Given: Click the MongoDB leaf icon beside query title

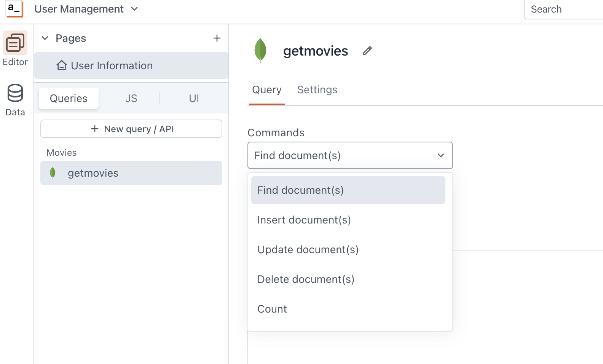Looking at the screenshot, I should 260,50.
